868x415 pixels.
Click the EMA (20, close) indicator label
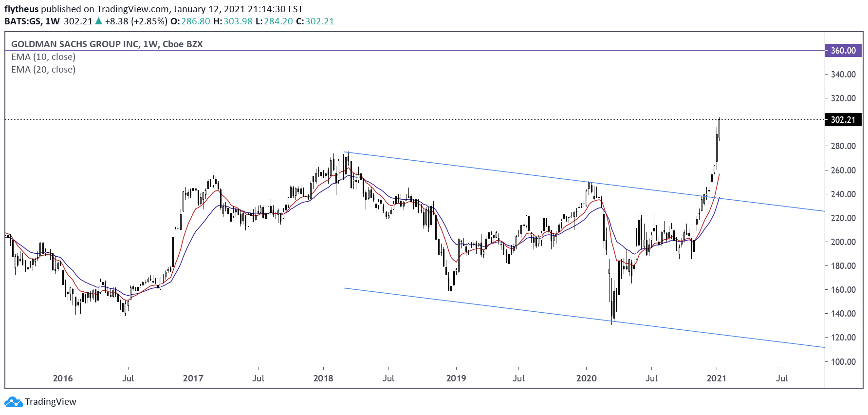click(x=43, y=70)
